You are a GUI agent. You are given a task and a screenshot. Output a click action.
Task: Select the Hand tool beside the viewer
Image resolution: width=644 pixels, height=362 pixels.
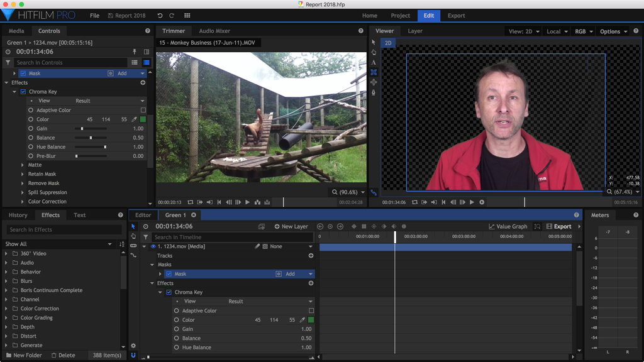click(374, 52)
